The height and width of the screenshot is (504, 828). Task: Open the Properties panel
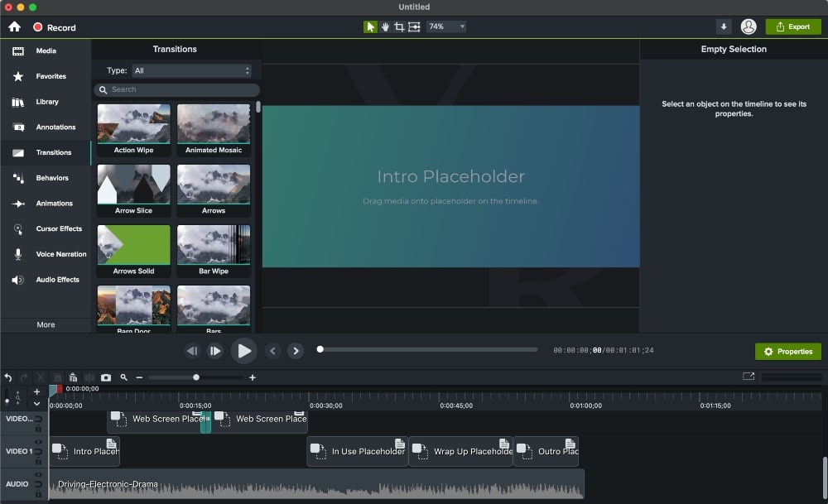click(787, 351)
